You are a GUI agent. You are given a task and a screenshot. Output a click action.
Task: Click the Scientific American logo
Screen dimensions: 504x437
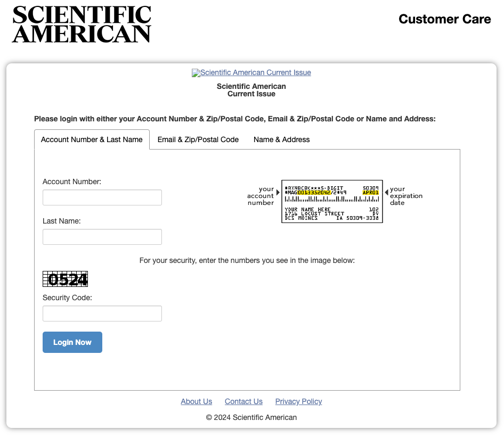click(81, 23)
